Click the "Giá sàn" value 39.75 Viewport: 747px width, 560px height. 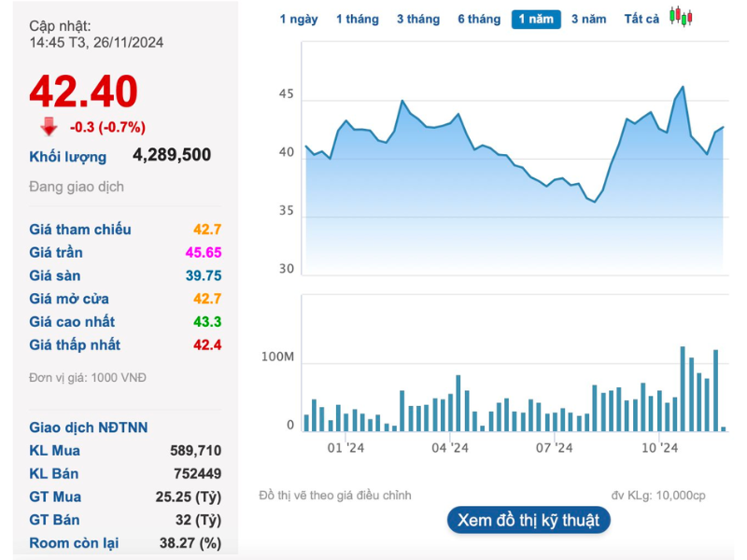pos(204,276)
